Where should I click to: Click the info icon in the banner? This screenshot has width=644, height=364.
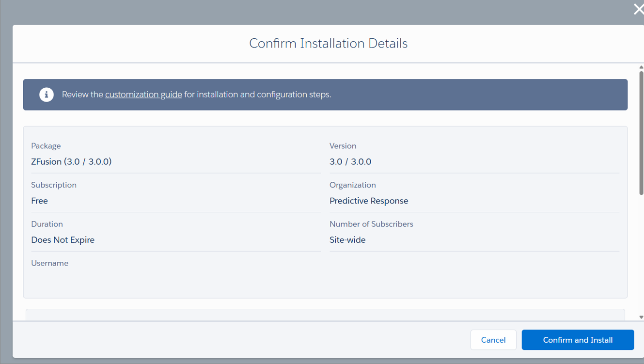[47, 95]
